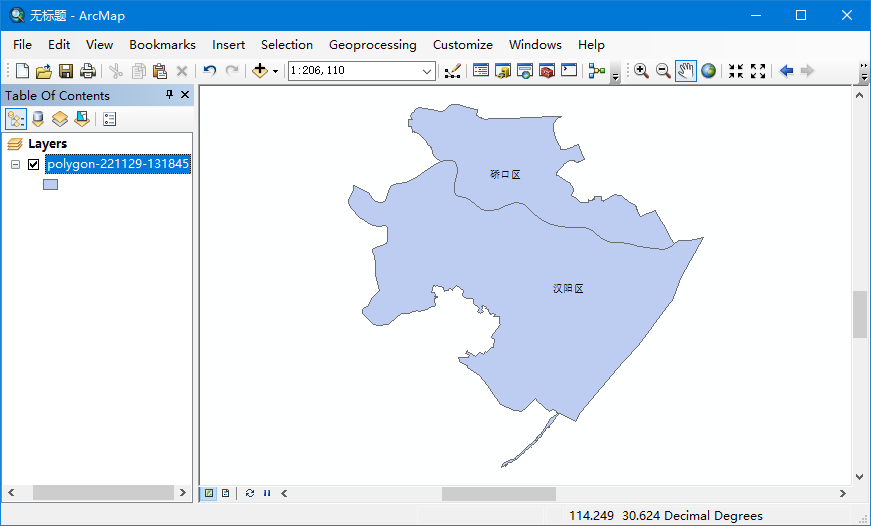Click the Full Extent globe icon
Image resolution: width=871 pixels, height=526 pixels.
tap(708, 71)
